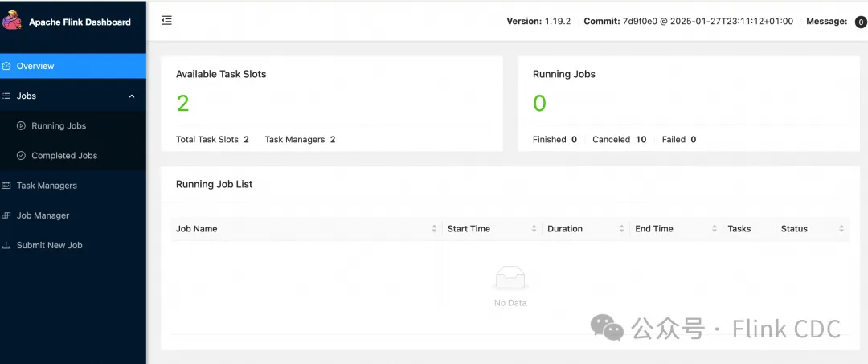Sort the table by Start Time
The image size is (868, 364).
tap(534, 229)
